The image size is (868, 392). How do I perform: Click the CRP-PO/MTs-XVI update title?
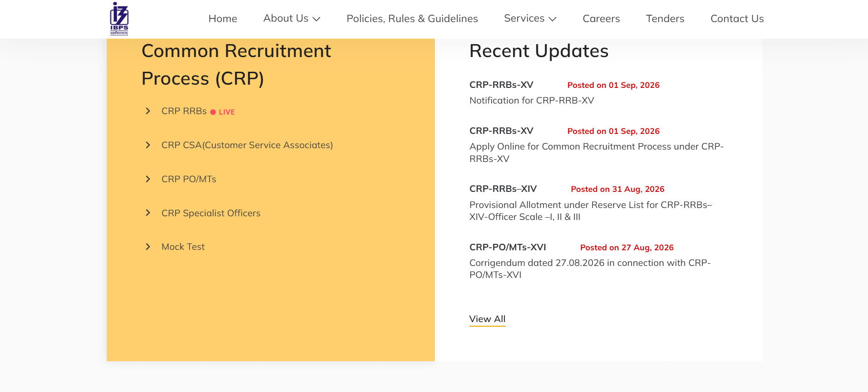point(508,248)
